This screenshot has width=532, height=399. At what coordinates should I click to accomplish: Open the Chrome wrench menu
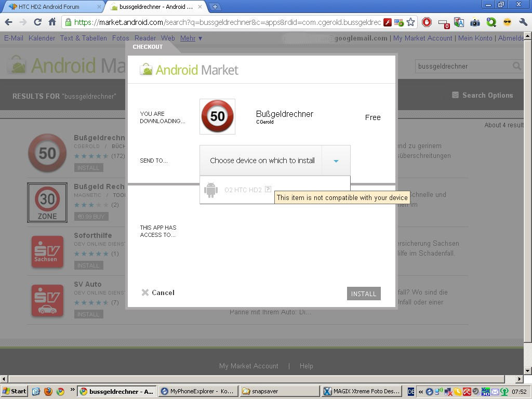(523, 22)
